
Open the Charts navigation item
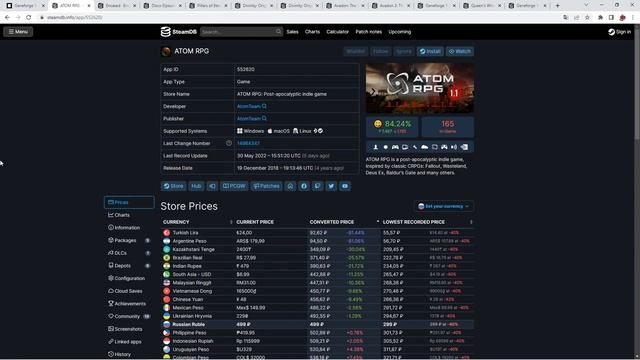click(x=312, y=31)
